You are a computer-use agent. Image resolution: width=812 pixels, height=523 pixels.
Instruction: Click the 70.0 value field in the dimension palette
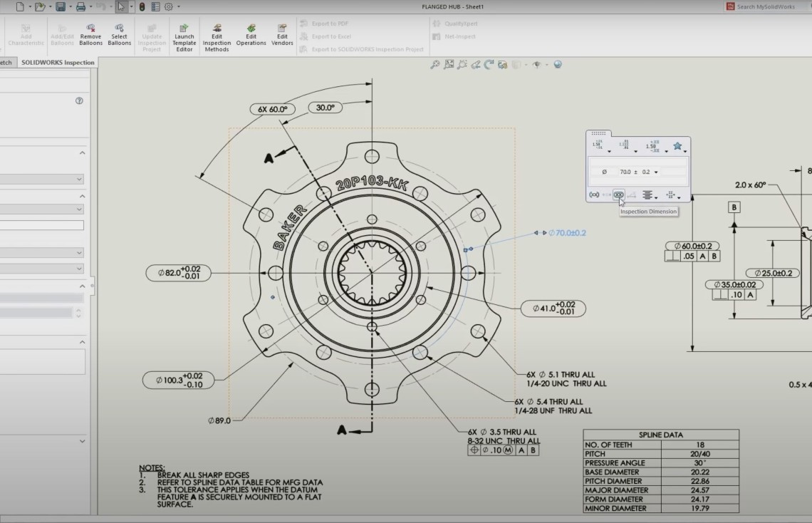point(625,172)
